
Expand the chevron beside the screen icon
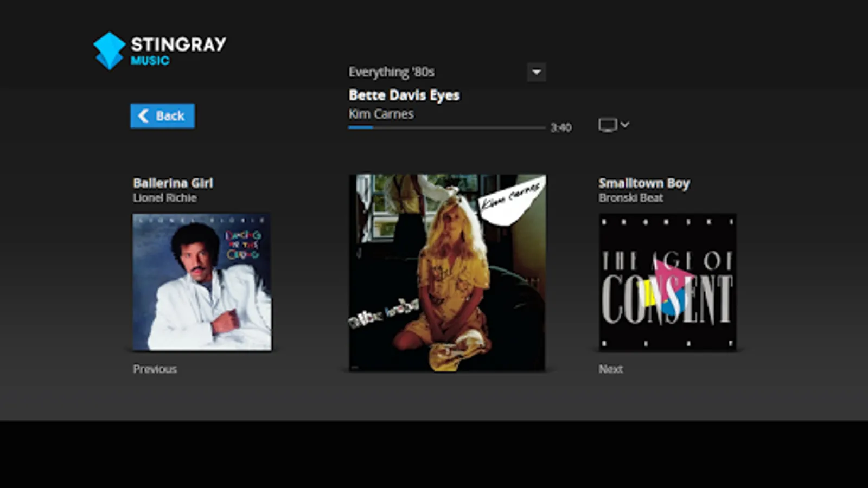[625, 125]
